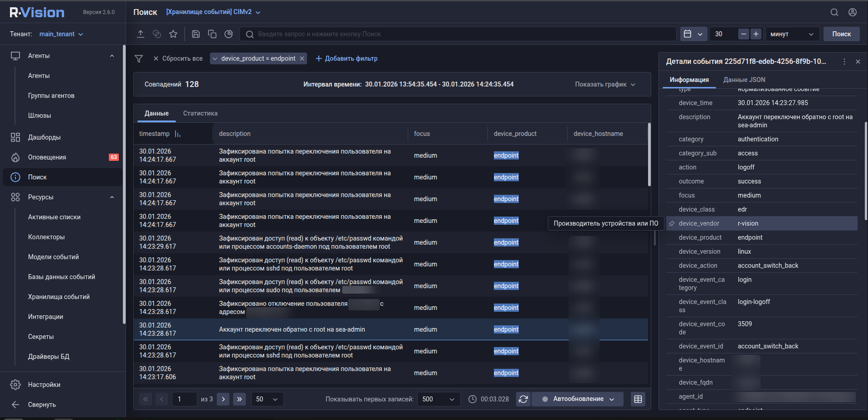868x420 pixels.
Task: Click the refresh icon near Автообновление
Action: [x=523, y=399]
